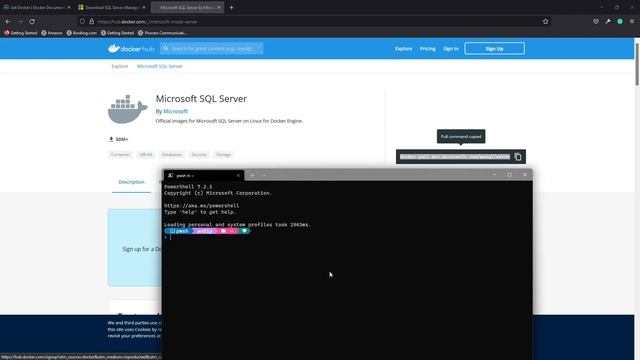Bookmark the page with the star icon
This screenshot has width=640, height=360.
[x=545, y=21]
